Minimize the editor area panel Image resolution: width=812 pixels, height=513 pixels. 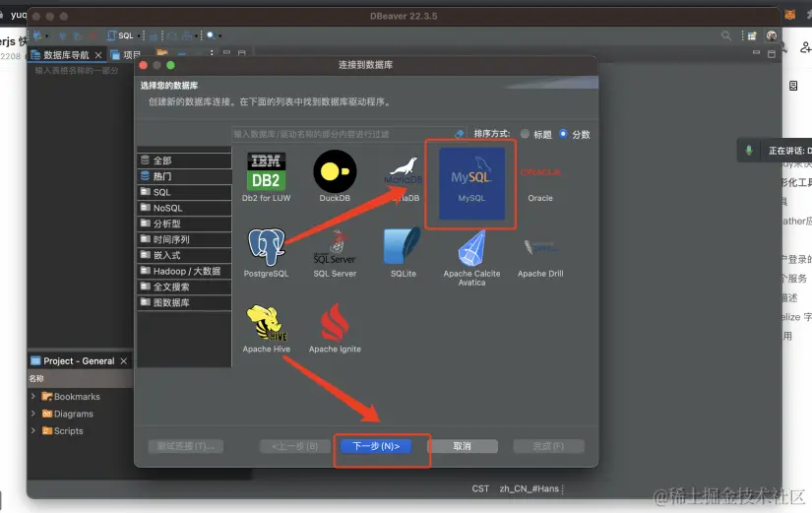tap(756, 53)
